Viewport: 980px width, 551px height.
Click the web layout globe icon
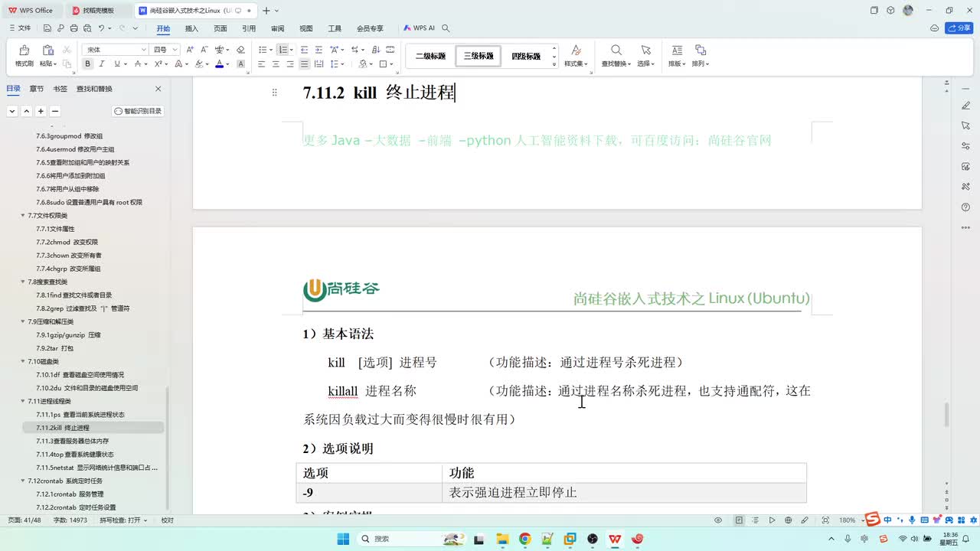(x=789, y=520)
